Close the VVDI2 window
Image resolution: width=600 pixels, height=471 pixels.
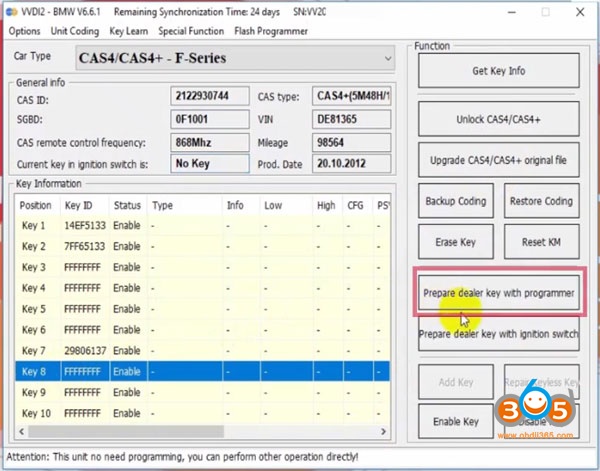[x=580, y=12]
